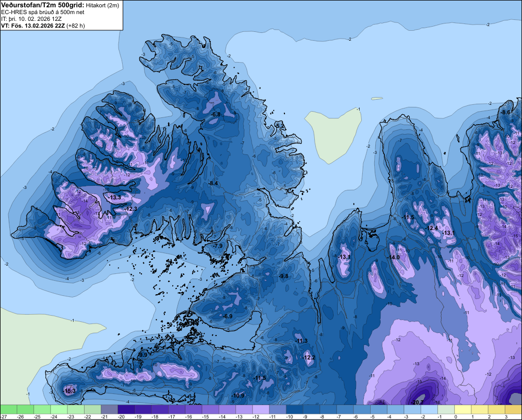Viewport: 522px width, 420px height.
Task: Click the 'EC-HRES spá brúuð á 500m net' line
Action: 43,13
